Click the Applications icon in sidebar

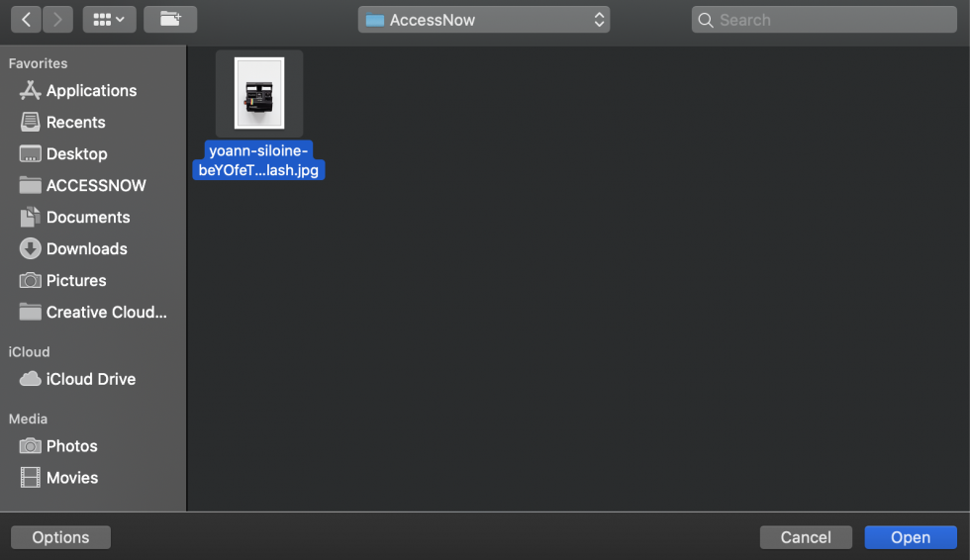tap(30, 91)
